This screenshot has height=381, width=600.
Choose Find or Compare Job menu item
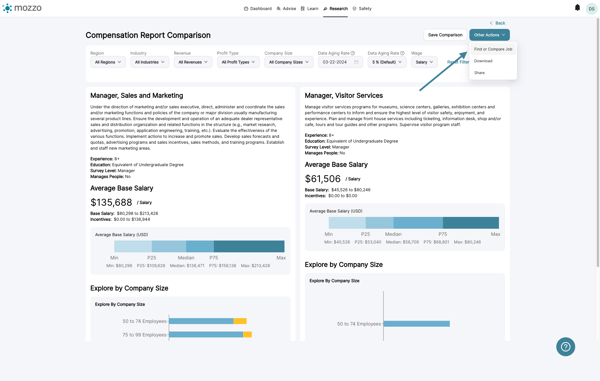(x=493, y=49)
